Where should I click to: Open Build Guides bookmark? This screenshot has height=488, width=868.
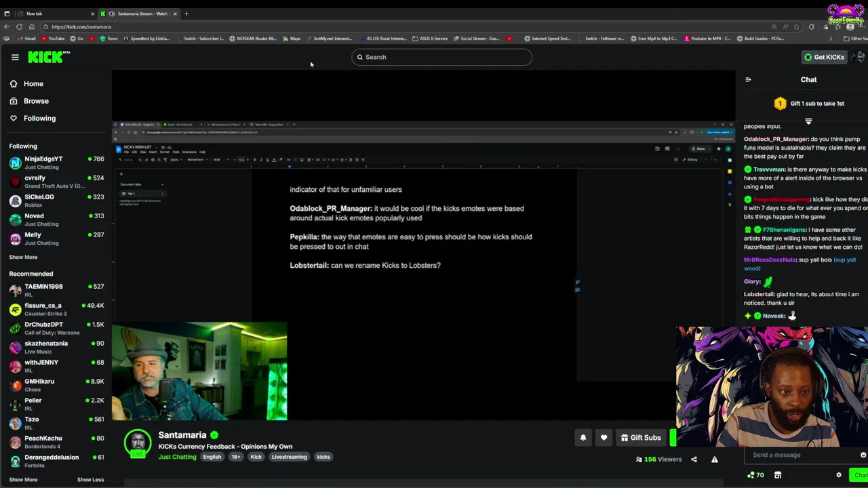(x=761, y=39)
